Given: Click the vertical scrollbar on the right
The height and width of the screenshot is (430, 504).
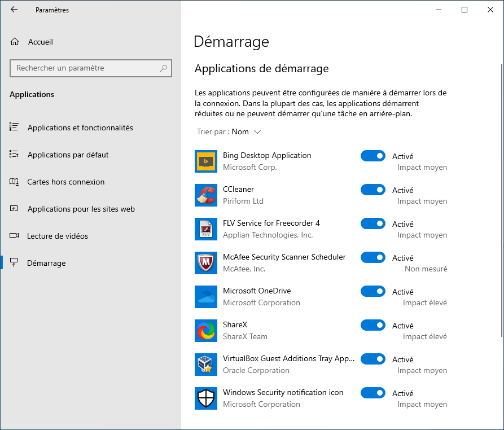Looking at the screenshot, I should (x=501, y=200).
